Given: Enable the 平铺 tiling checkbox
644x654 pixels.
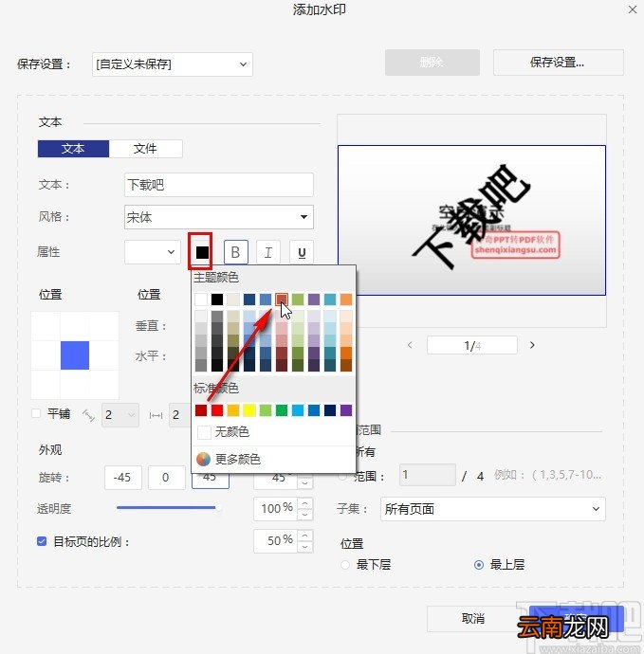Looking at the screenshot, I should [36, 413].
